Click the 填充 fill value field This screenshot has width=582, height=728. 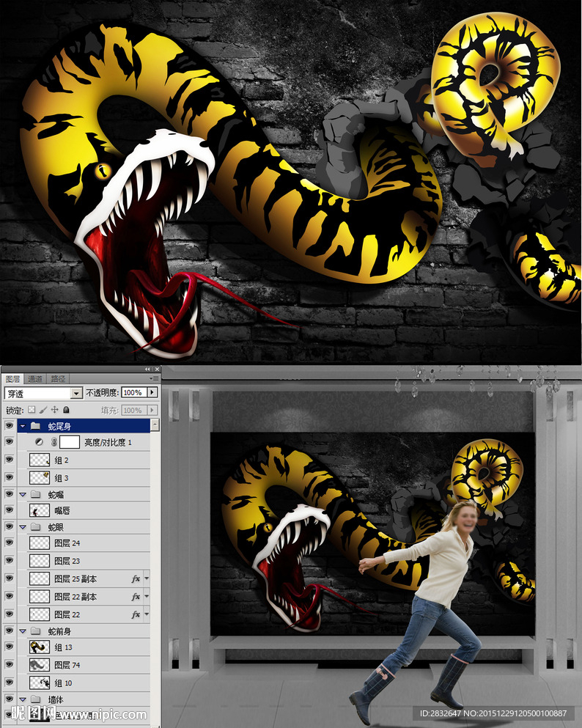[133, 411]
